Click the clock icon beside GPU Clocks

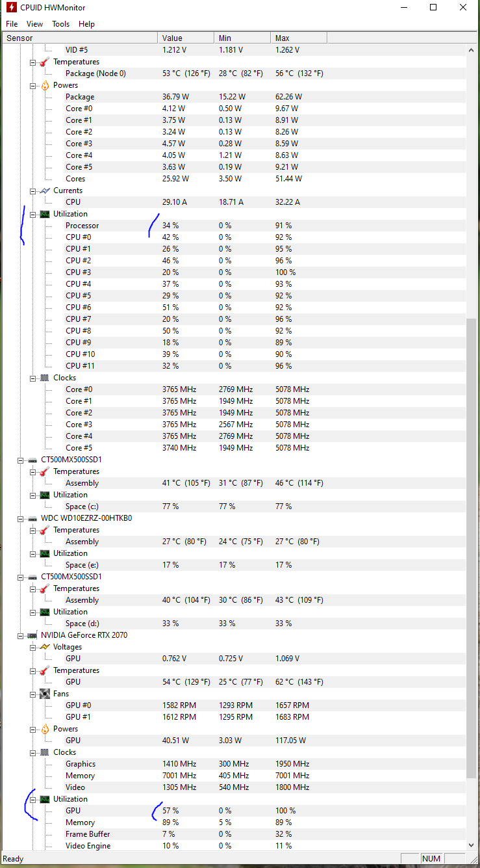pos(45,752)
